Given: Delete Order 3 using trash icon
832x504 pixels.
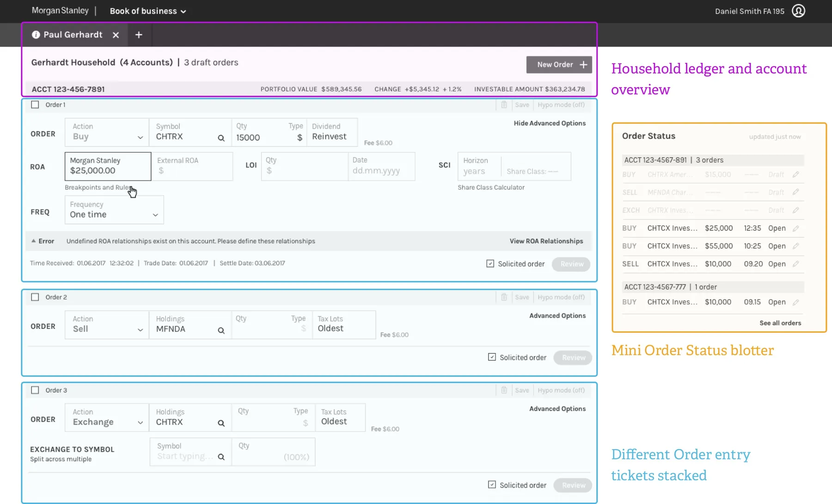Looking at the screenshot, I should [x=504, y=390].
